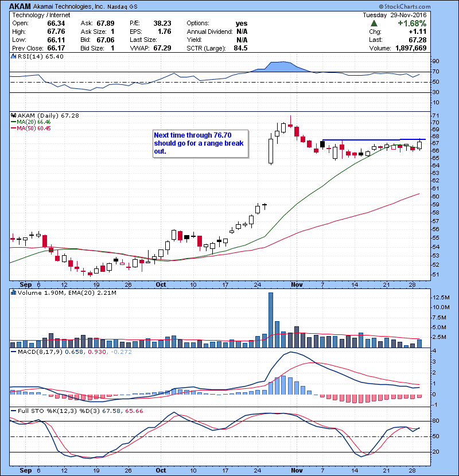459x476 pixels.
Task: Click the Annual Dividend N/A value
Action: 242,32
